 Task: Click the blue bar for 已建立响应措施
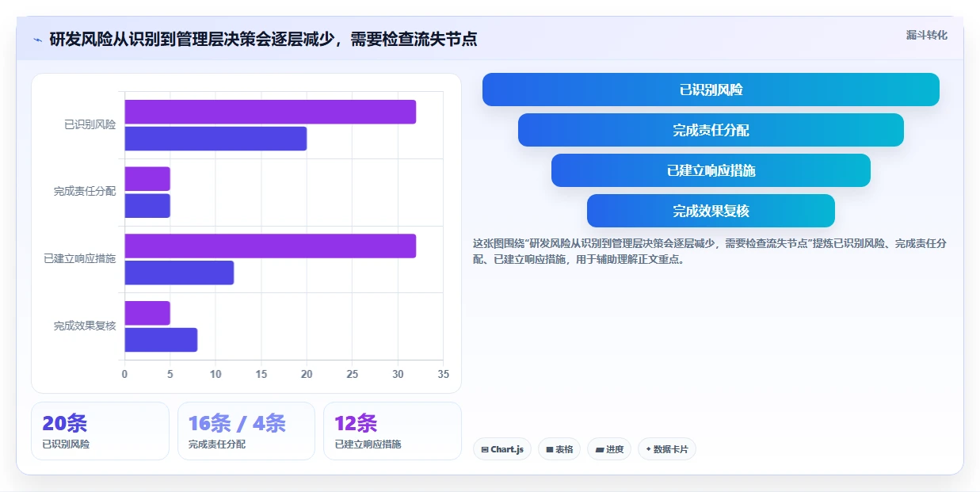click(x=179, y=273)
